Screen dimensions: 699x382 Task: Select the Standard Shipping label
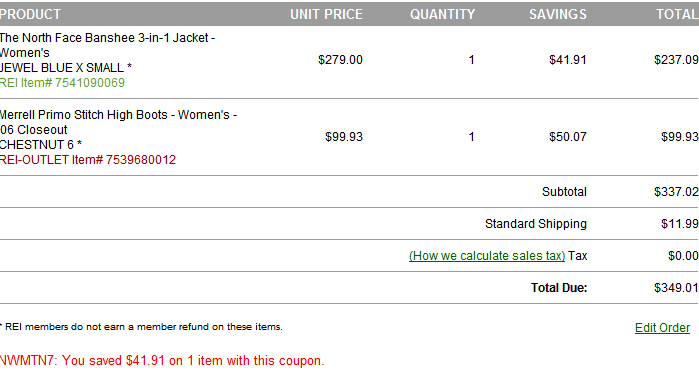pos(536,224)
